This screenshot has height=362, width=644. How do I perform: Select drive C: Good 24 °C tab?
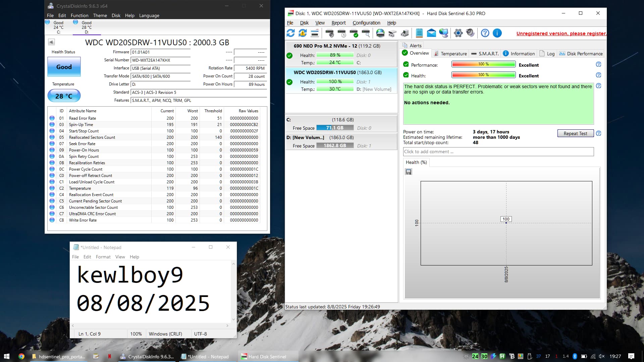[x=58, y=27]
